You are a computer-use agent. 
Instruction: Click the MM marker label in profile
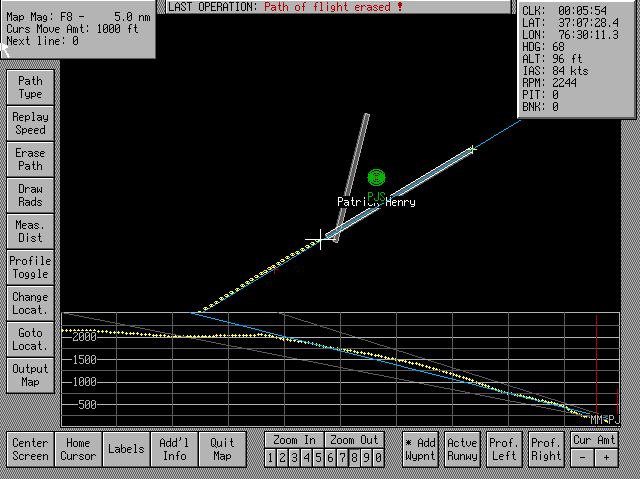coord(596,419)
